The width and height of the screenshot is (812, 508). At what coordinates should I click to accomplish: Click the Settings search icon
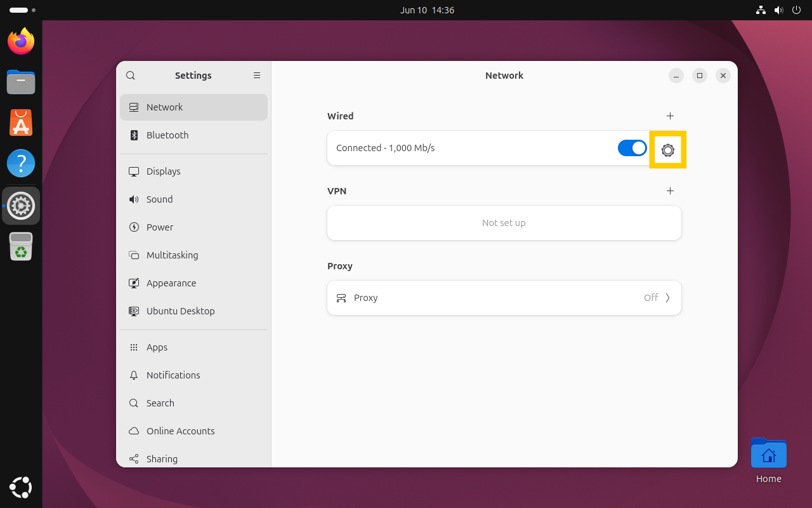pyautogui.click(x=131, y=76)
